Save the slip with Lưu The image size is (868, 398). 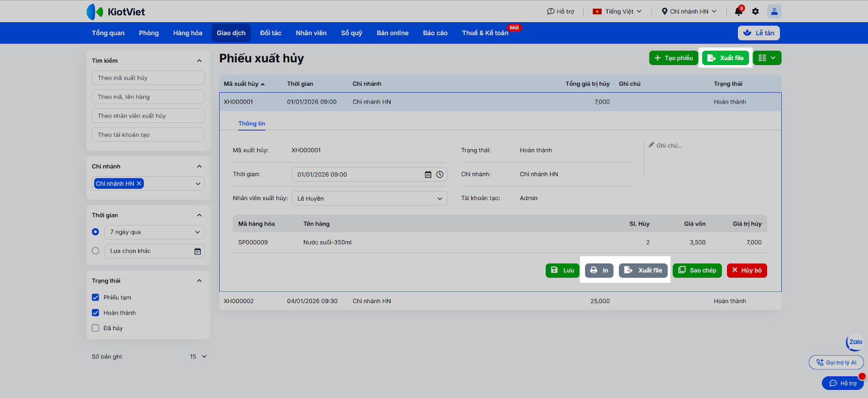563,270
